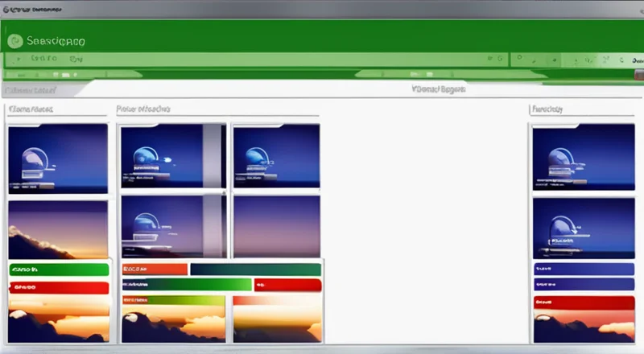Select the plain purple gradient thumbnail in middle panel
644x354 pixels.
[276, 226]
